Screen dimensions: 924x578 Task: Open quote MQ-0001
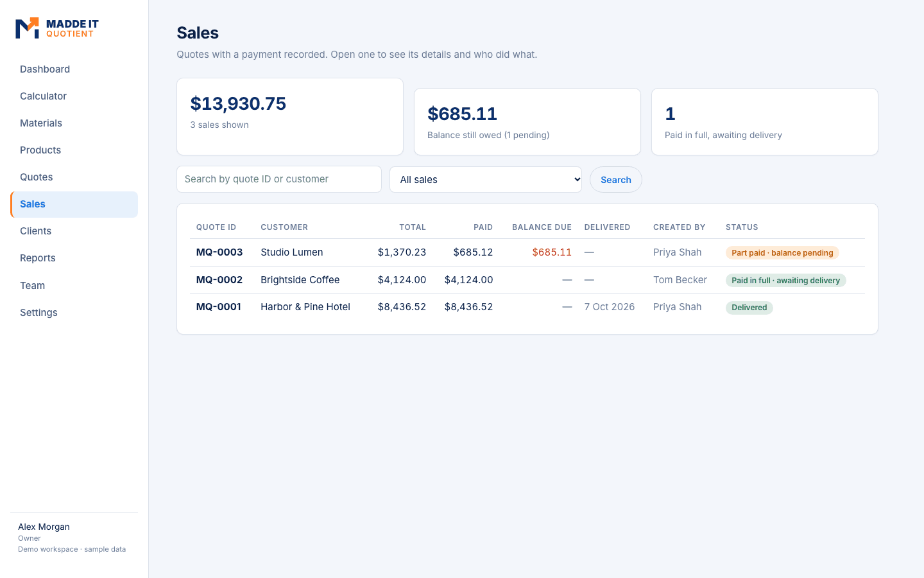pos(219,307)
